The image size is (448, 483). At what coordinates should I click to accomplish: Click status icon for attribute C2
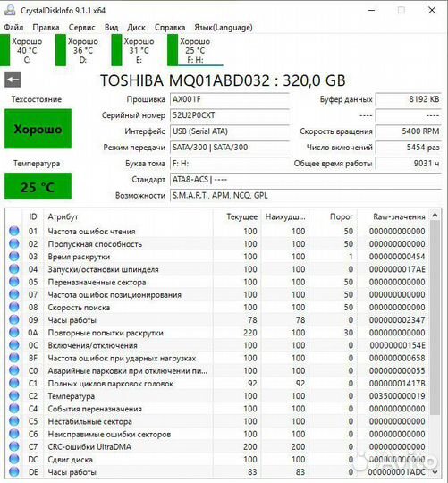(13, 396)
